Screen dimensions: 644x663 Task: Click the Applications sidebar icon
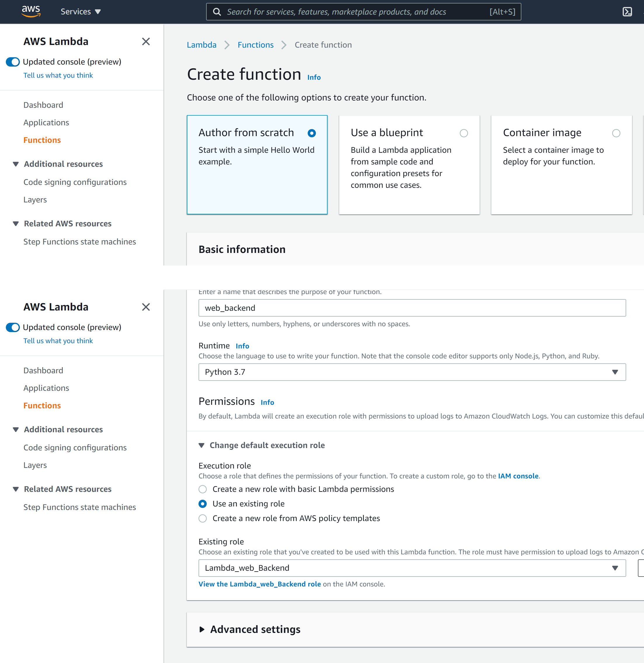46,122
